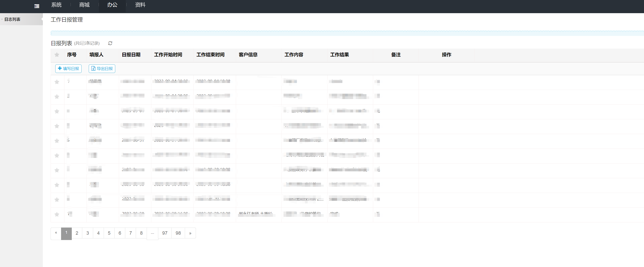
Task: Refresh the daily report list
Action: [x=110, y=43]
